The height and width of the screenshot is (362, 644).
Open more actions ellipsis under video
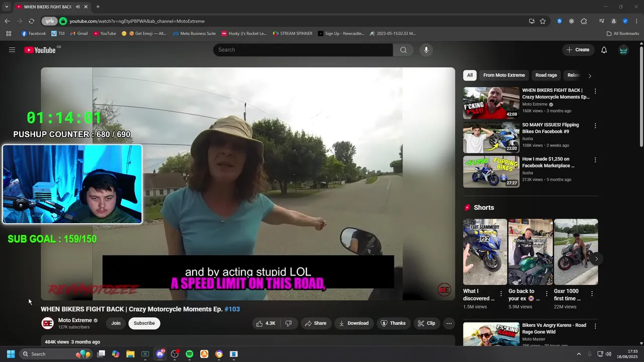click(449, 323)
